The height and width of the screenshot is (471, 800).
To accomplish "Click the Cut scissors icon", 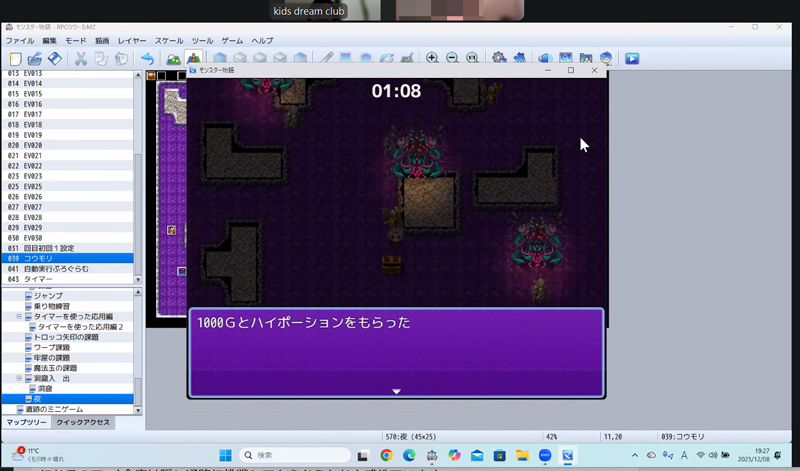I will point(80,58).
